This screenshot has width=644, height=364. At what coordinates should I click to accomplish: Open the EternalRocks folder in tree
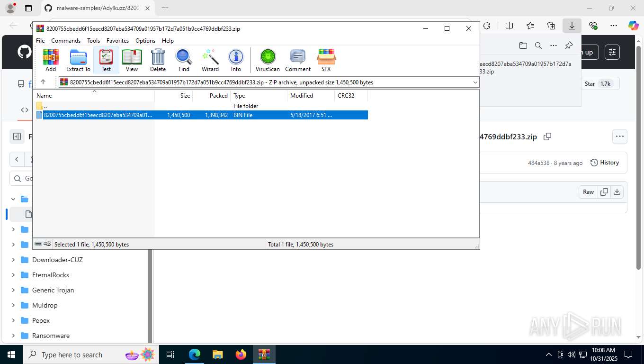51,275
